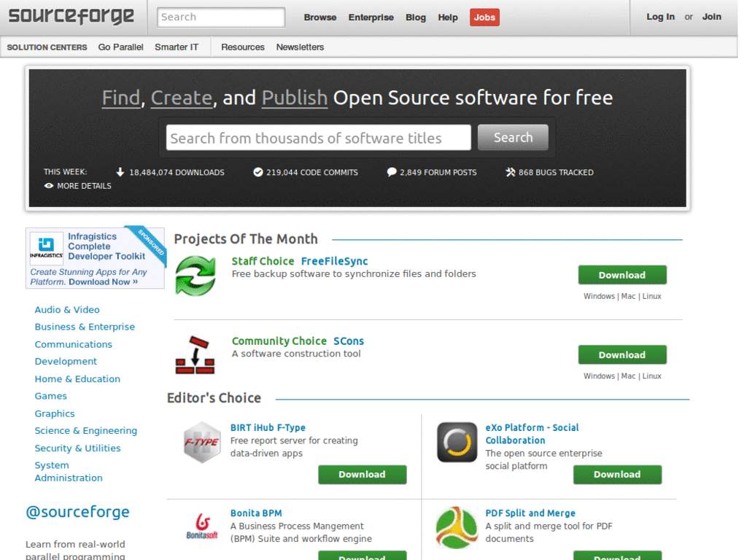Click the PDF Split and Merge icon
Viewport: 747px width, 560px height.
click(x=457, y=528)
